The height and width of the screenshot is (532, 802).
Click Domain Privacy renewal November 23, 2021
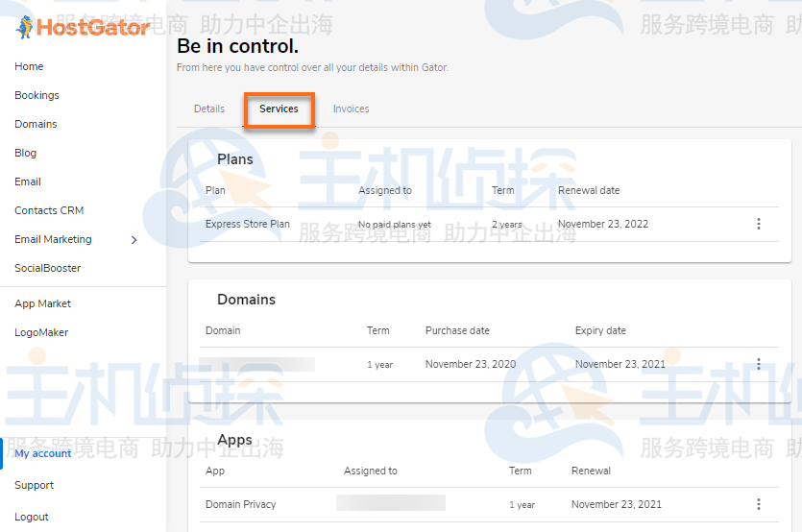617,504
